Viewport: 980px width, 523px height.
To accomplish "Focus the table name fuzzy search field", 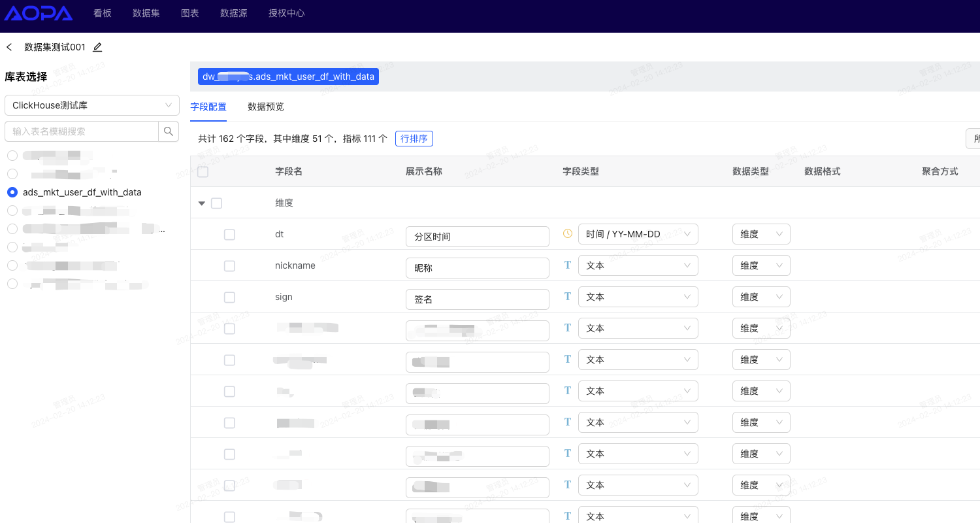I will click(x=82, y=131).
